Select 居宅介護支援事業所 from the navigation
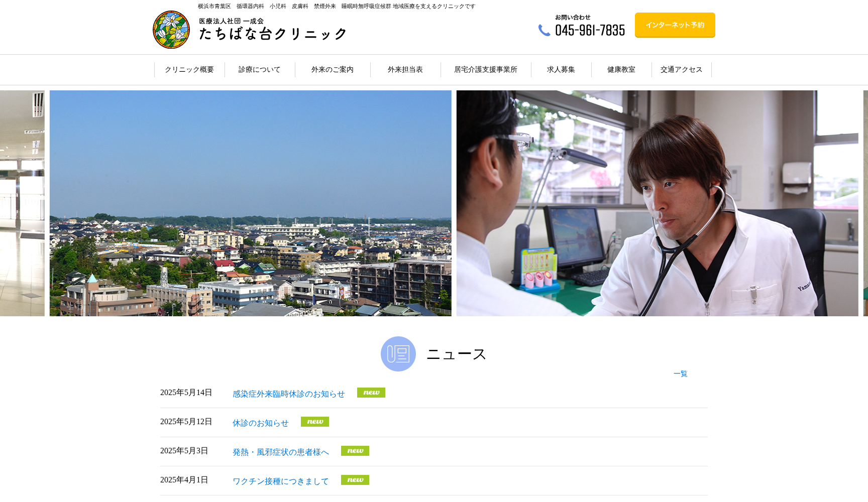Image resolution: width=868 pixels, height=502 pixels. click(485, 70)
